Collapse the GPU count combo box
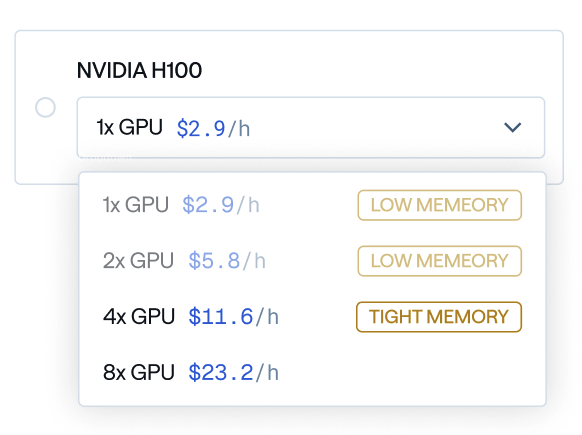Viewport: 582px width, 435px height. click(311, 127)
